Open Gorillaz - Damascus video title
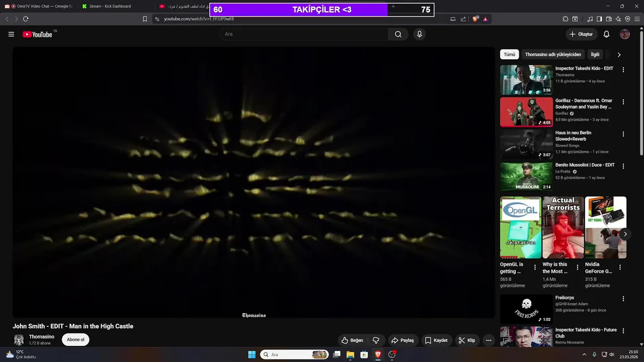Image resolution: width=644 pixels, height=362 pixels. pyautogui.click(x=584, y=104)
